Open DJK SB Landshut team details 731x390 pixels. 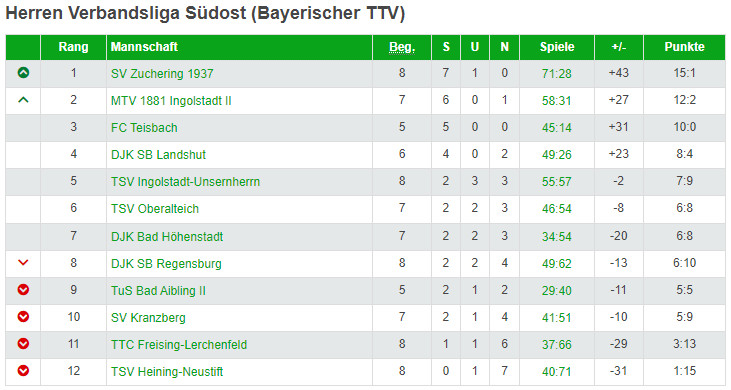tap(158, 155)
